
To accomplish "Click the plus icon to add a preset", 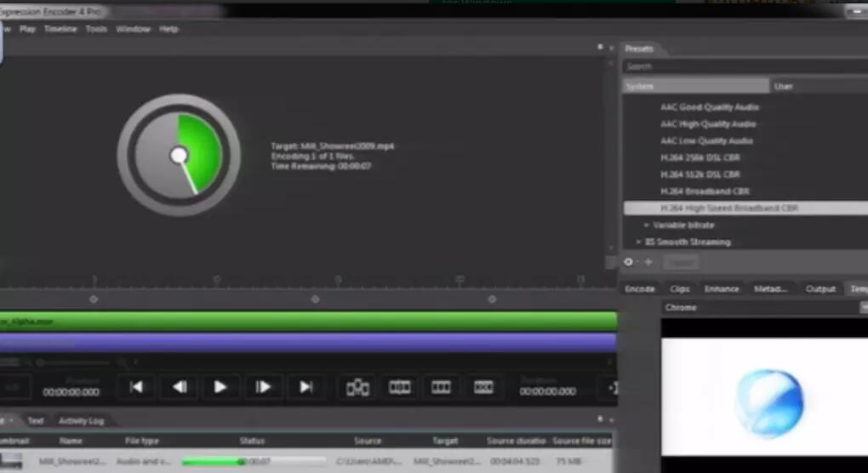I will click(648, 262).
